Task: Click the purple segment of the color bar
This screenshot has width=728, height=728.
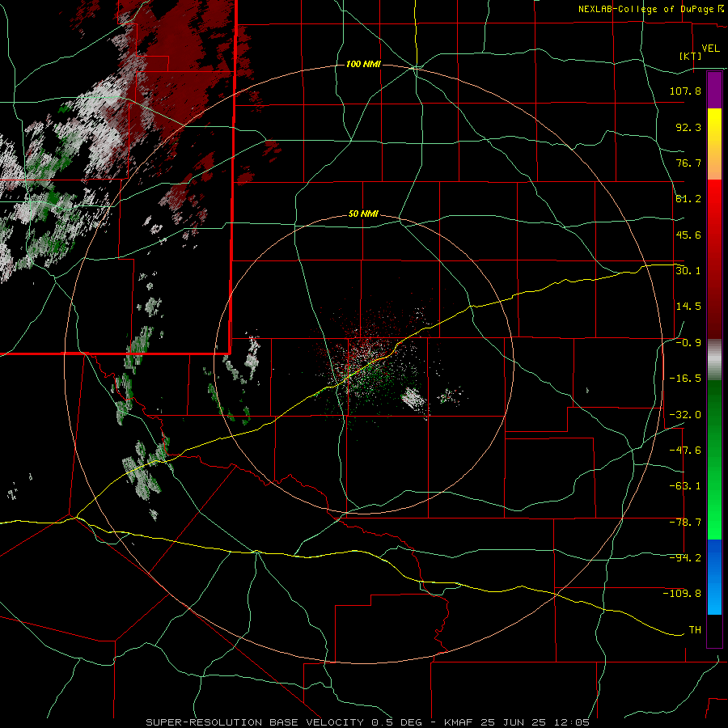Action: coord(714,91)
